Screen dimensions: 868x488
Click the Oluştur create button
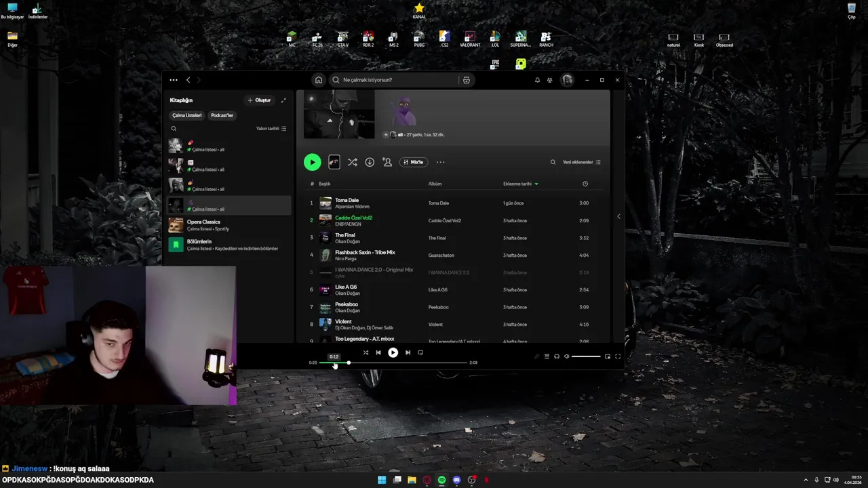259,100
